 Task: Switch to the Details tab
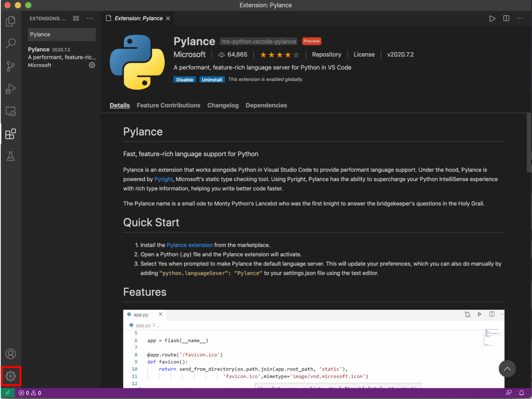coord(120,106)
